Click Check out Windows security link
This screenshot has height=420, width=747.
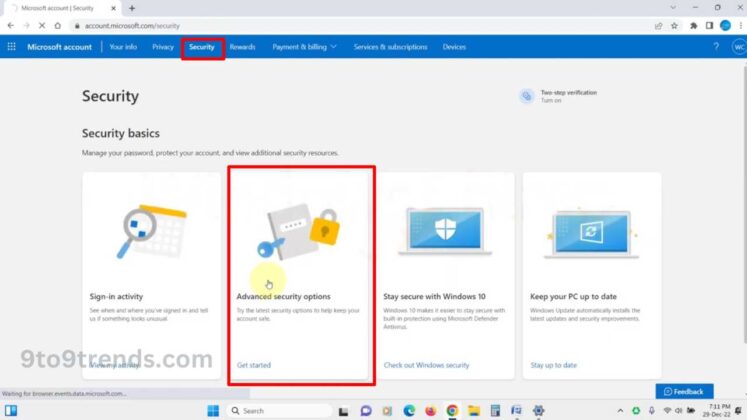click(x=426, y=365)
